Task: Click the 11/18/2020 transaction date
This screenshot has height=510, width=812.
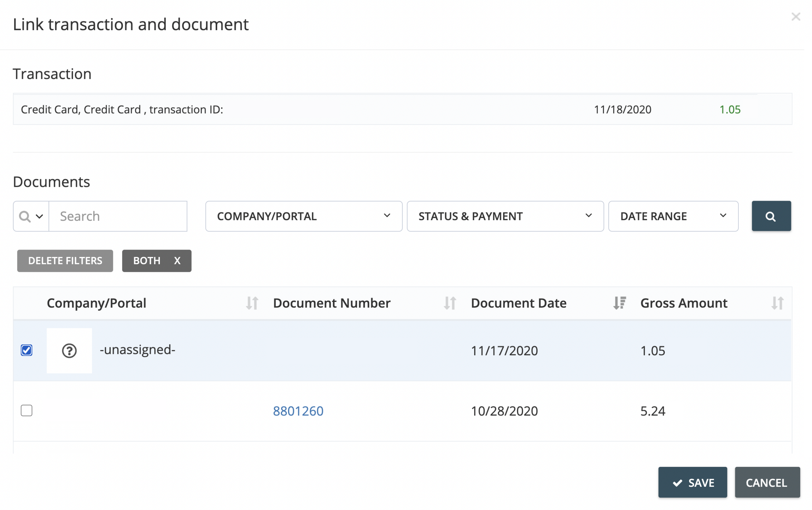Action: tap(623, 109)
